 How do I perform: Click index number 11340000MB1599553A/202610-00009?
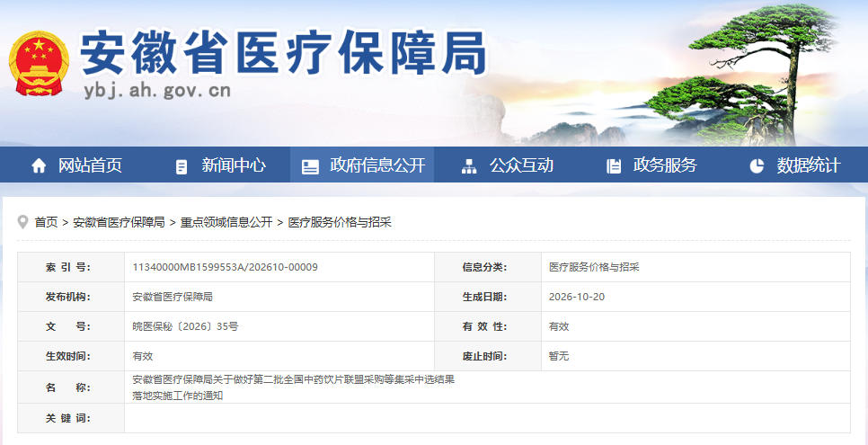point(226,267)
